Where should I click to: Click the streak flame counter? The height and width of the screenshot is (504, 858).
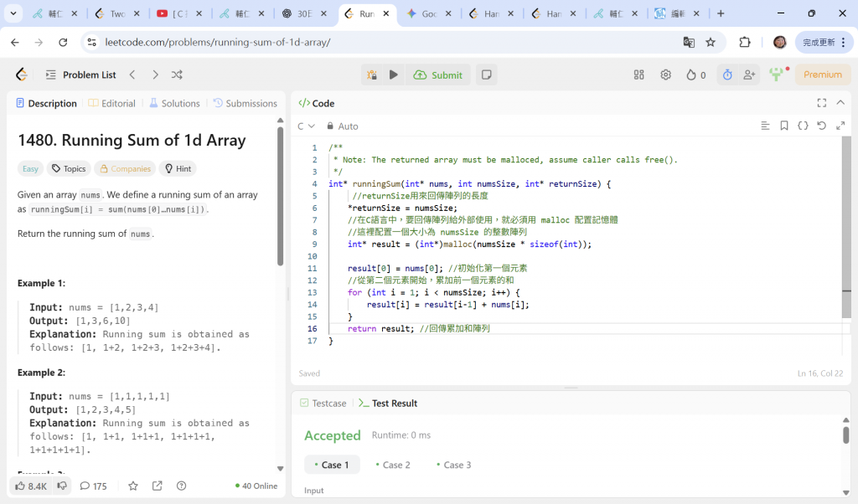pos(696,75)
